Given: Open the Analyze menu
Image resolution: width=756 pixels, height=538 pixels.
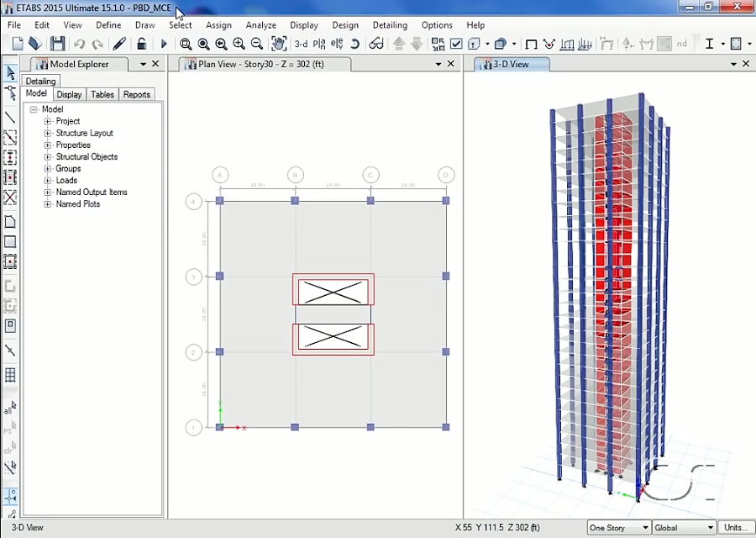Looking at the screenshot, I should tap(260, 24).
